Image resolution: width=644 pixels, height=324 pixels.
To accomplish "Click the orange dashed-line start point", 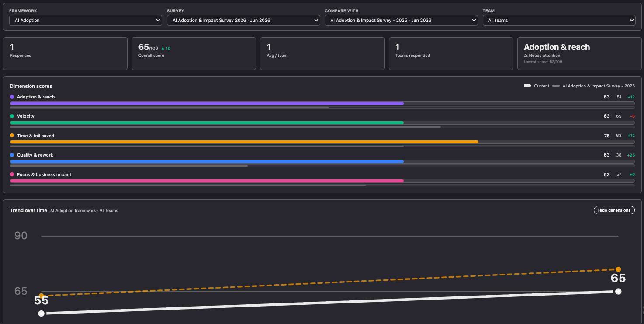I will coord(41,296).
